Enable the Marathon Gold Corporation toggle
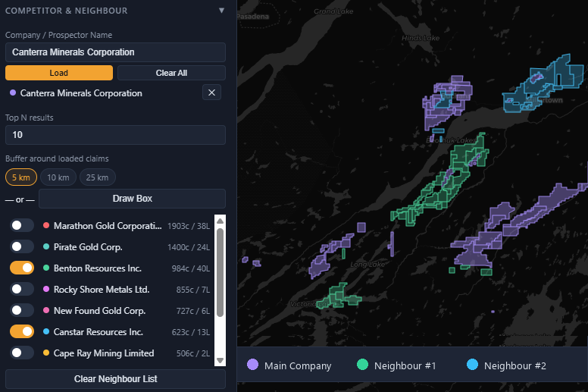The height and width of the screenshot is (392, 588). pos(22,225)
